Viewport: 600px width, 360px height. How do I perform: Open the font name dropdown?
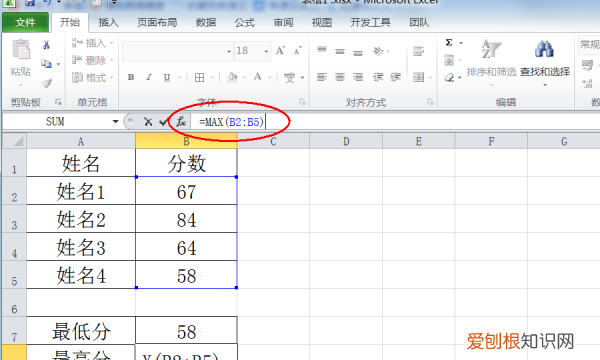click(x=229, y=51)
